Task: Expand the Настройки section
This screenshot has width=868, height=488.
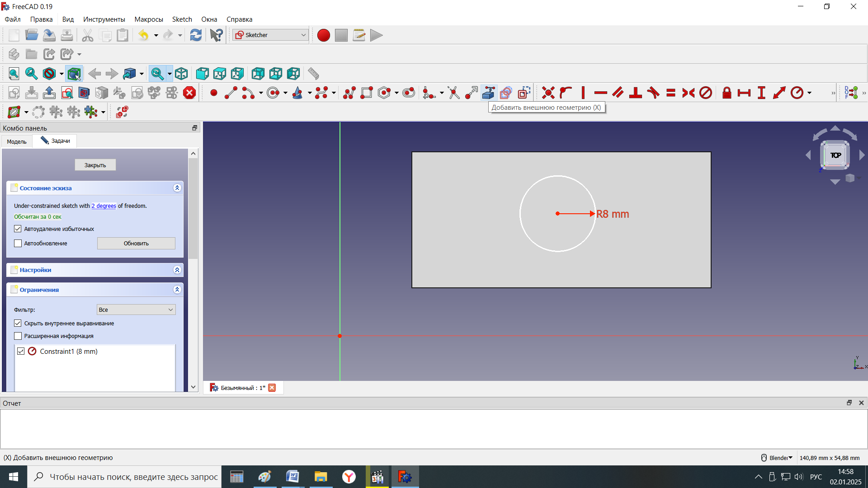Action: (177, 270)
